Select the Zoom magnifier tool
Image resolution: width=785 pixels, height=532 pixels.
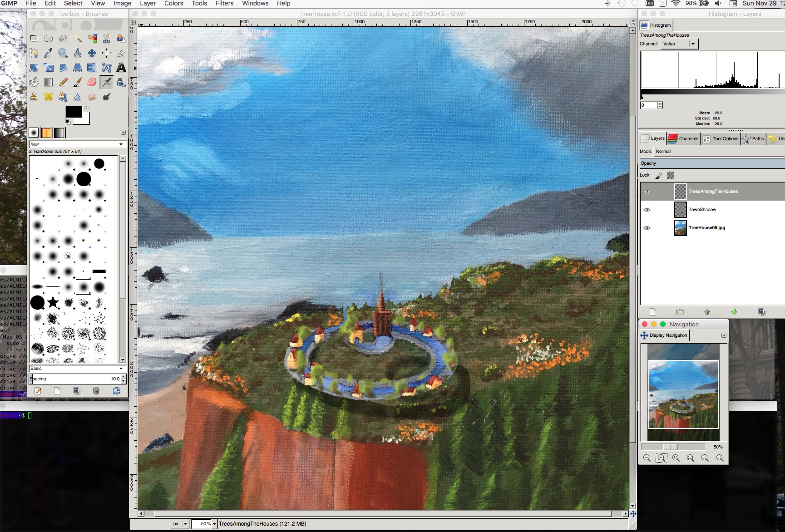tap(63, 53)
